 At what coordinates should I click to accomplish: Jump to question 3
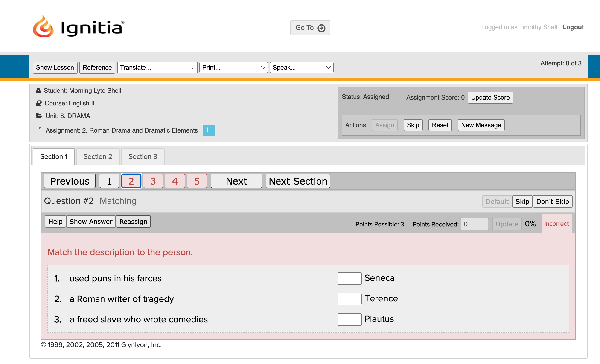(153, 181)
